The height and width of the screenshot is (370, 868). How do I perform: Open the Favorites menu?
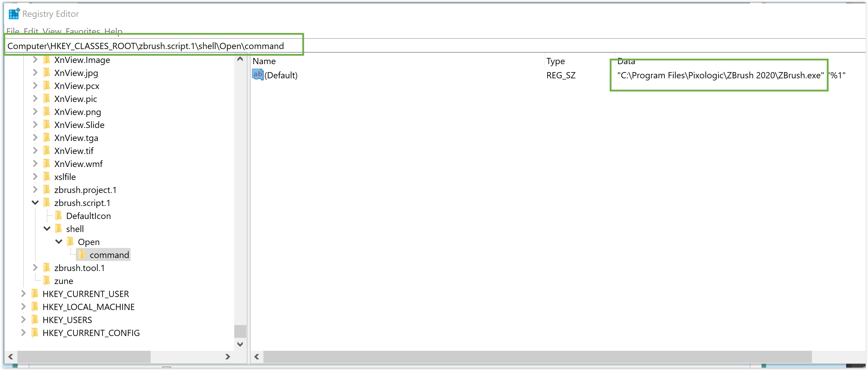pyautogui.click(x=83, y=31)
